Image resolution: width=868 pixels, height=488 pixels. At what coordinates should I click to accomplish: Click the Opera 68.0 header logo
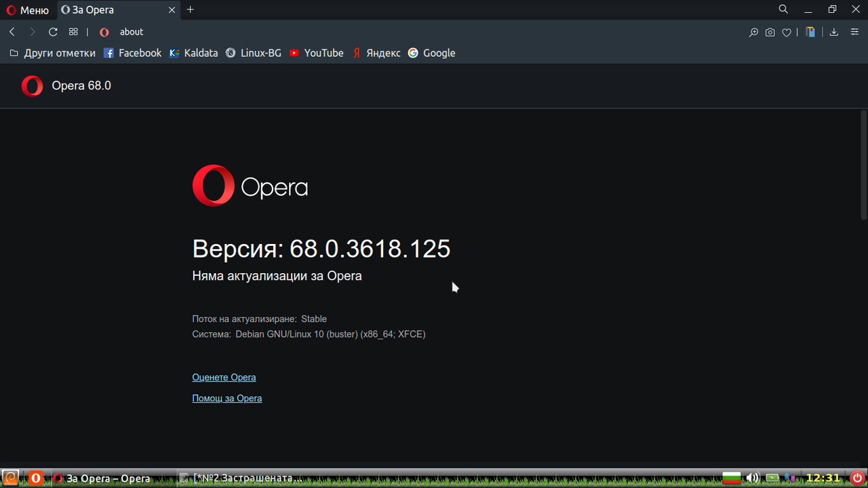tap(32, 85)
